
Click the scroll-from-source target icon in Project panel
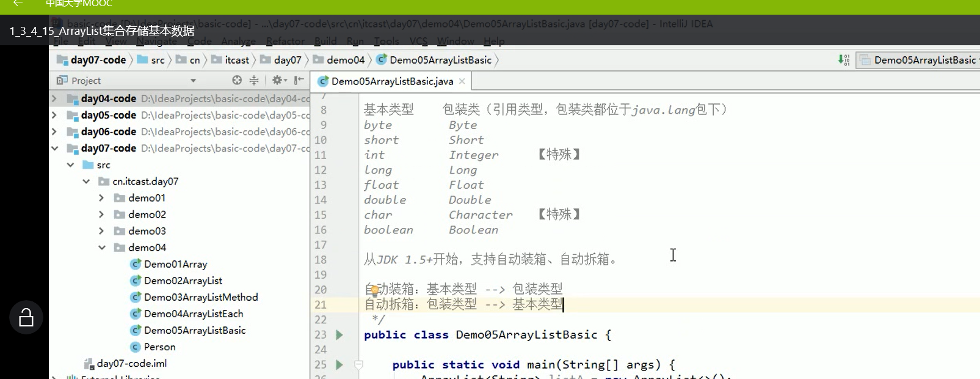point(237,80)
